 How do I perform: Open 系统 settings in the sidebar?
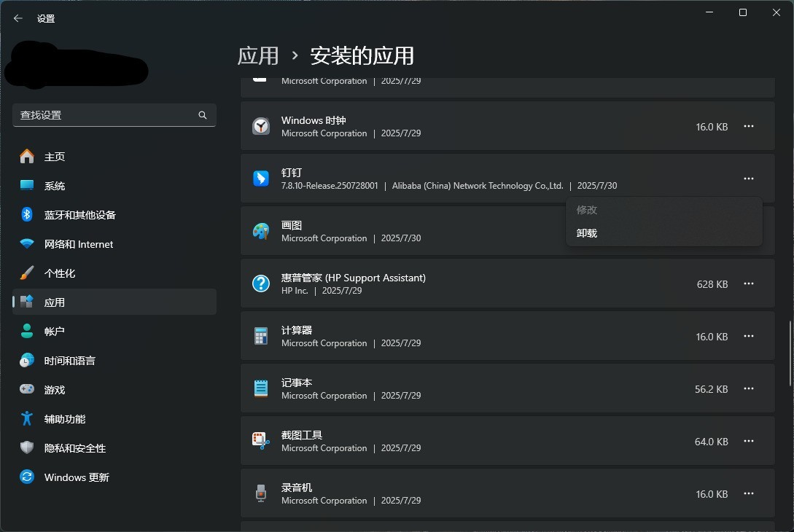[x=55, y=185]
